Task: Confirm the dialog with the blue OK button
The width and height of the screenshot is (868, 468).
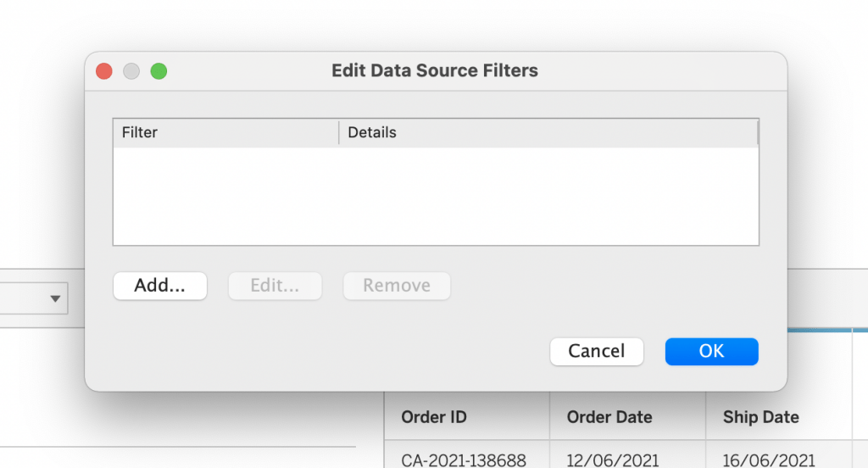Action: pos(711,351)
